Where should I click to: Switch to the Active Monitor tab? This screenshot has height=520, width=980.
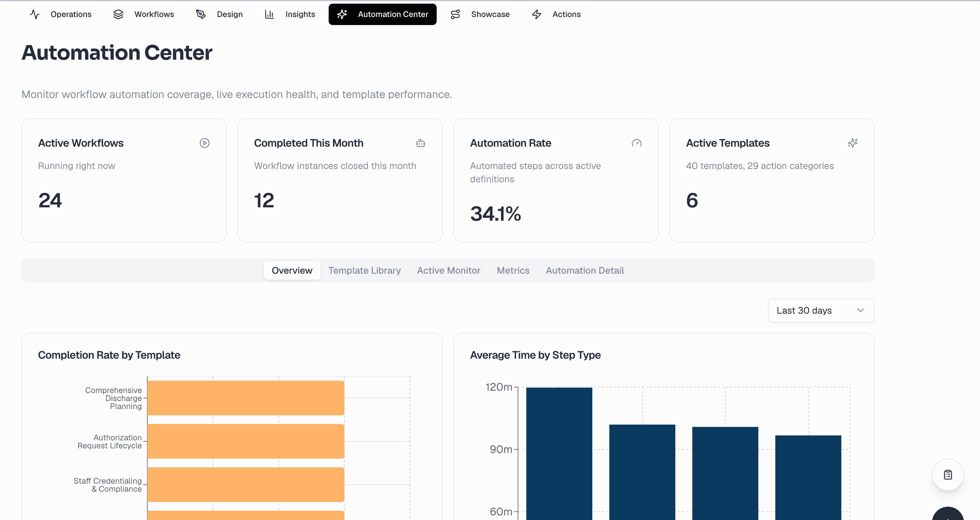pyautogui.click(x=449, y=270)
